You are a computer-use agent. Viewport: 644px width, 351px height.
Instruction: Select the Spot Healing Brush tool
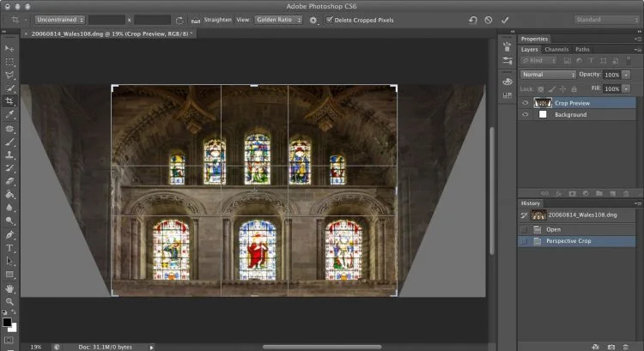pyautogui.click(x=9, y=129)
